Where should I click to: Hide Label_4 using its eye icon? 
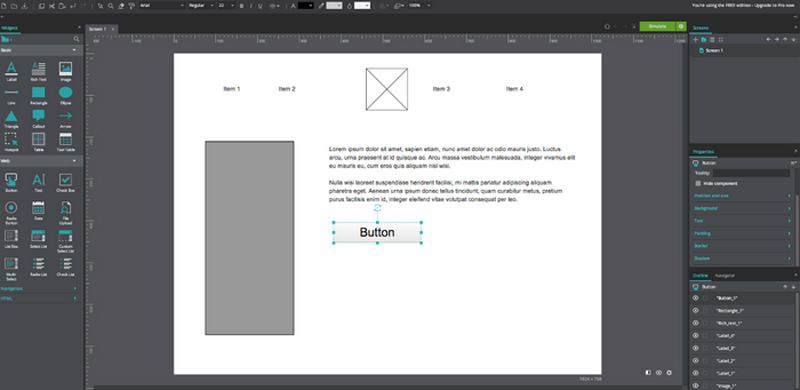(695, 335)
